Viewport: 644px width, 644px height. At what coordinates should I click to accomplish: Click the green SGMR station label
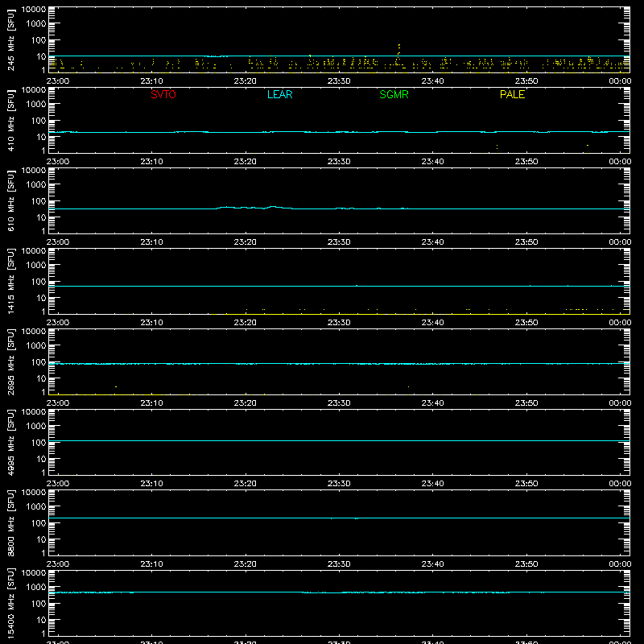[394, 94]
